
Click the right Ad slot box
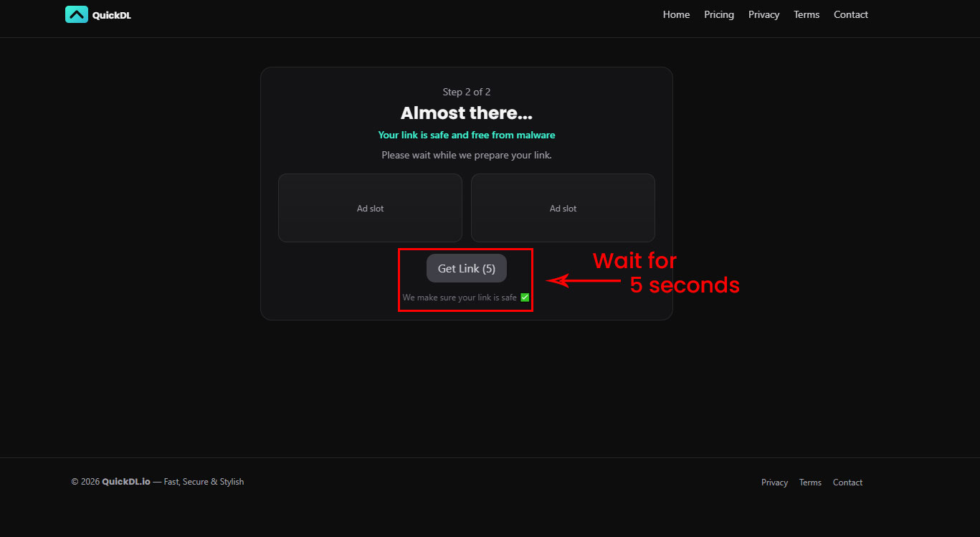click(x=563, y=208)
